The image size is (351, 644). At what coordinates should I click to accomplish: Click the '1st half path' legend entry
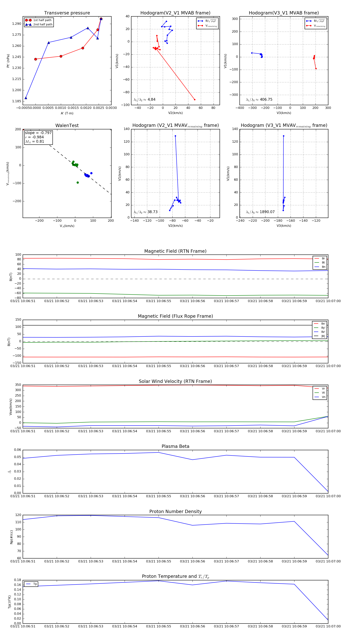pyautogui.click(x=39, y=20)
